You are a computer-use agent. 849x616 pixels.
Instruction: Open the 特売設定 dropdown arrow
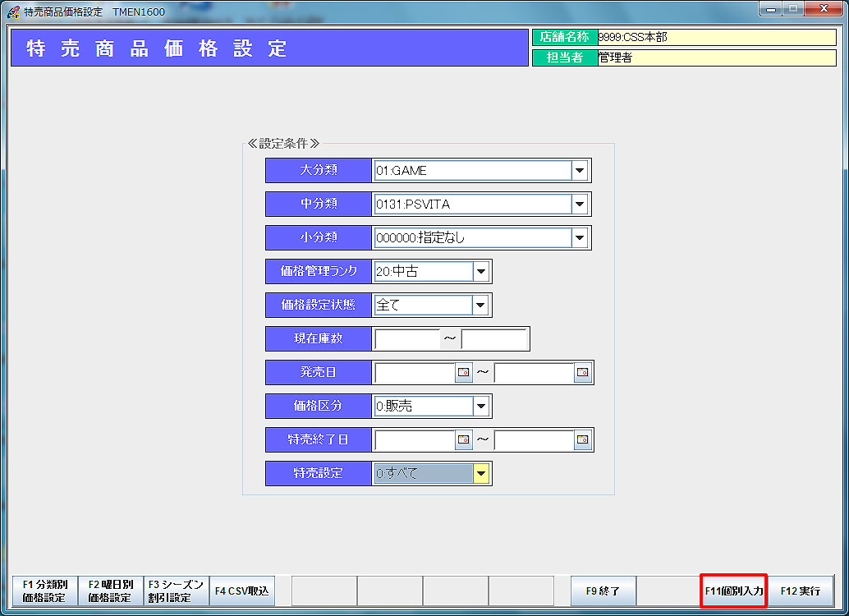tap(481, 474)
